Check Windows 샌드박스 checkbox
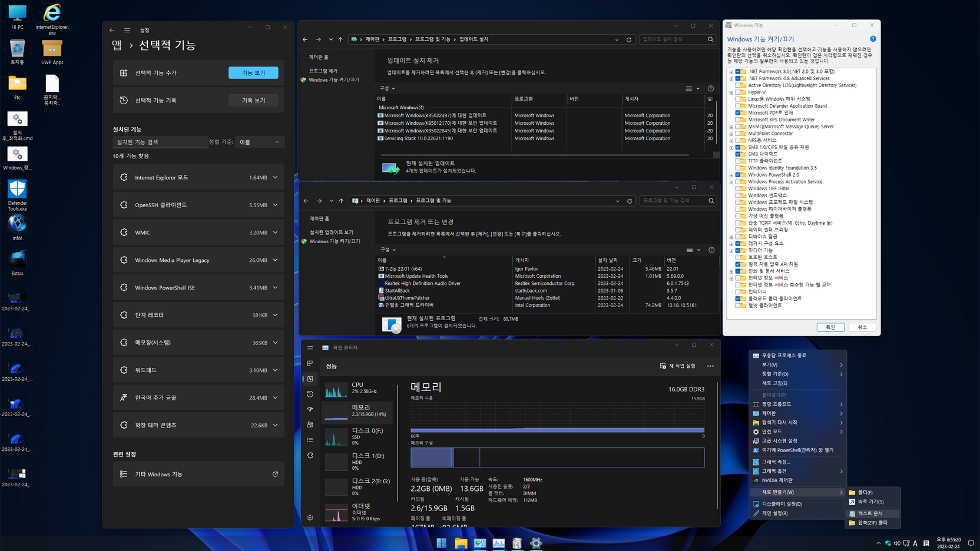 point(737,195)
